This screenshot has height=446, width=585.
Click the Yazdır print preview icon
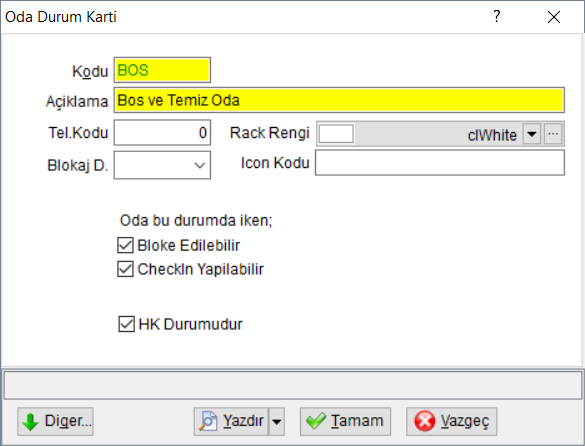pyautogui.click(x=209, y=422)
